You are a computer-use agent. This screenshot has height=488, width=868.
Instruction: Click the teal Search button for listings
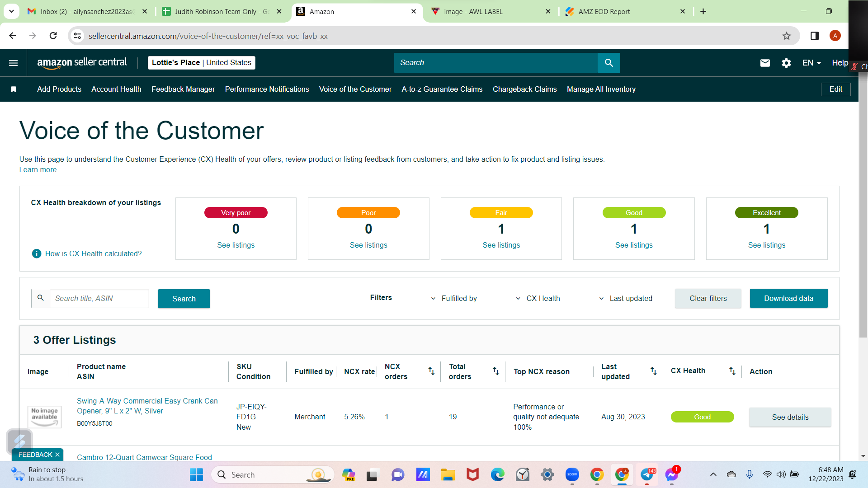coord(184,299)
